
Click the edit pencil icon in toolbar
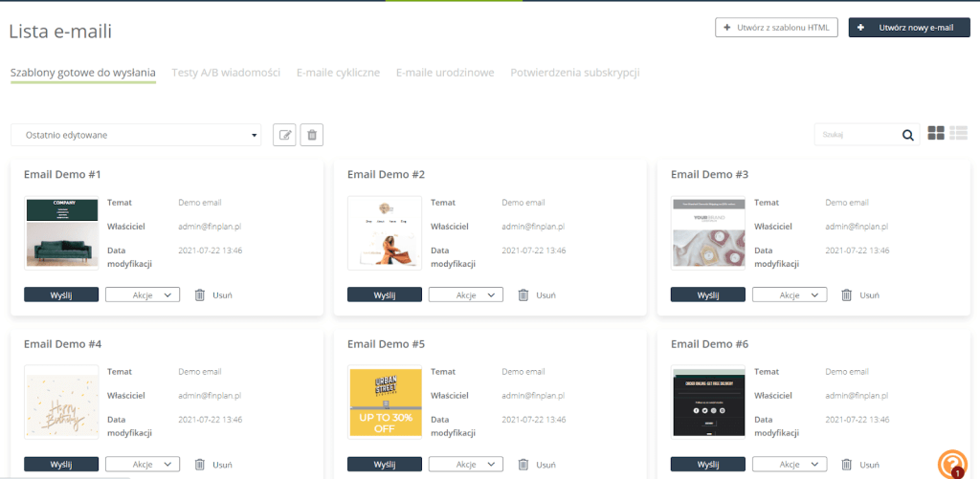click(284, 135)
